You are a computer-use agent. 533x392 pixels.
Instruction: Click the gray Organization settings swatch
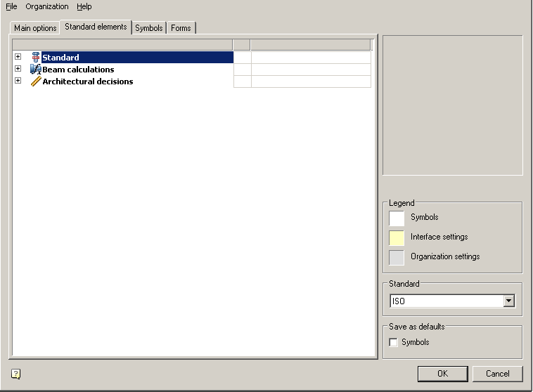point(397,258)
